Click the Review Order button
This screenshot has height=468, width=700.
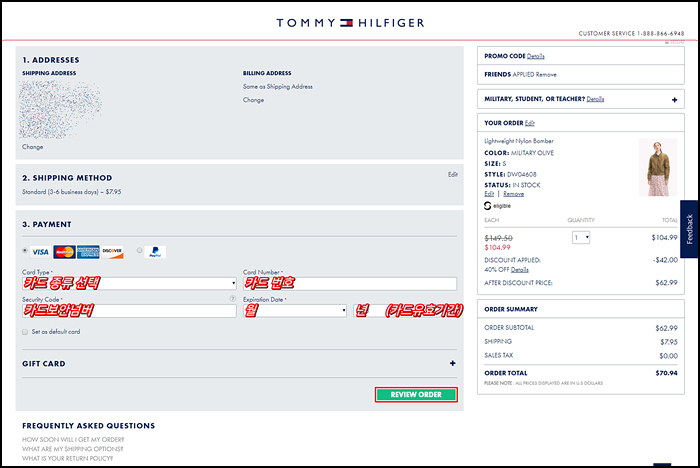(x=416, y=395)
